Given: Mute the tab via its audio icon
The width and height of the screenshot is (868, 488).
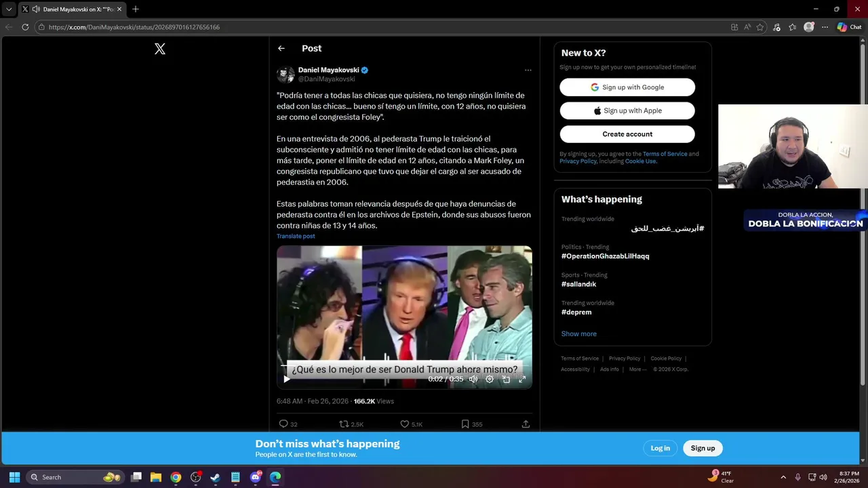Looking at the screenshot, I should point(35,9).
